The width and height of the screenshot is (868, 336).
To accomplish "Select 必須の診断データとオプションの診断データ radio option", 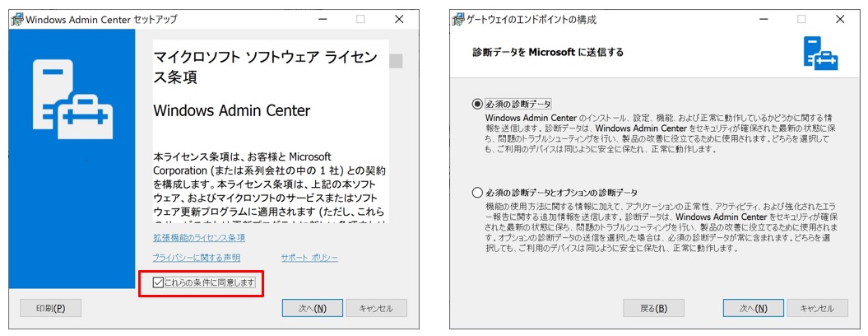I will click(x=478, y=193).
